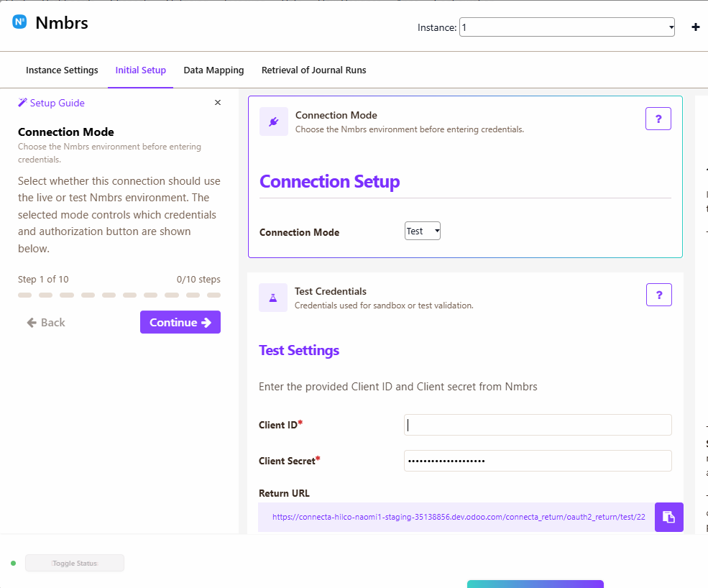Copy the Return URL

(668, 517)
